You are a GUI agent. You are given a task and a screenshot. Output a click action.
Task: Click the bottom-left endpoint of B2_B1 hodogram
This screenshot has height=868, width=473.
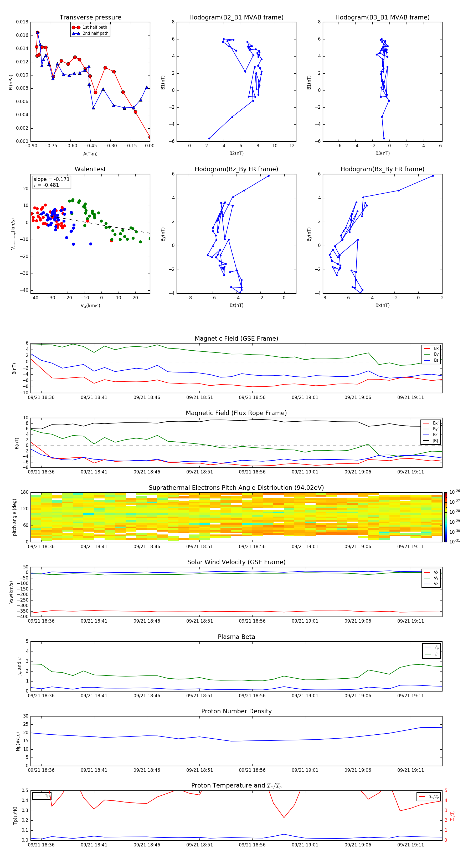(209, 139)
